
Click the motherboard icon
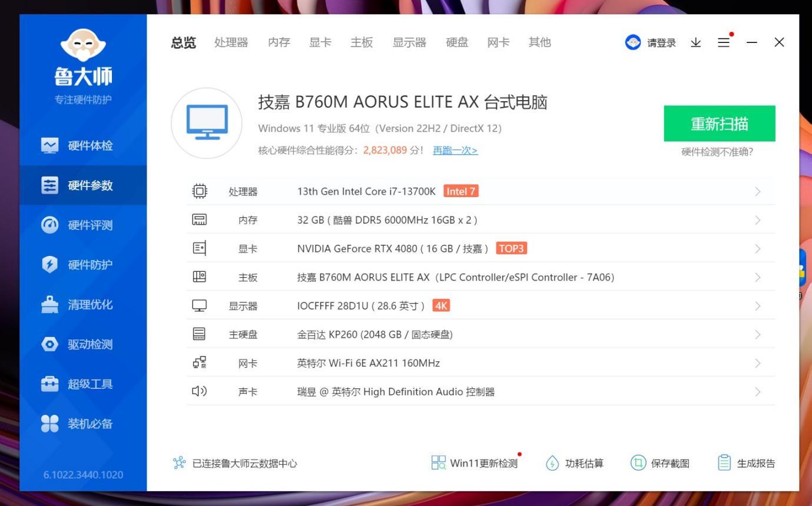(x=200, y=277)
